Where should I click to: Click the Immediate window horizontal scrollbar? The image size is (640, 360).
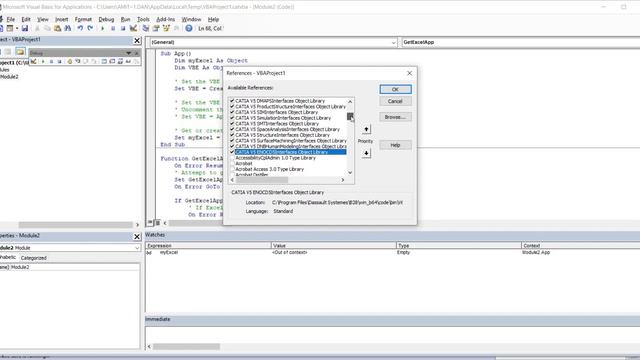[x=187, y=347]
